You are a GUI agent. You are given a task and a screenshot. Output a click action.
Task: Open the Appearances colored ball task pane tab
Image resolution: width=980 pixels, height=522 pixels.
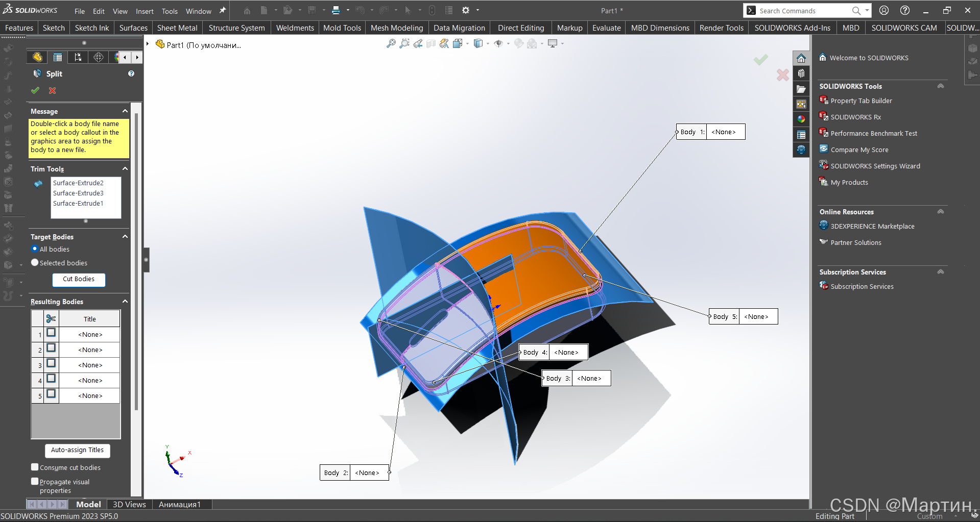pos(801,119)
